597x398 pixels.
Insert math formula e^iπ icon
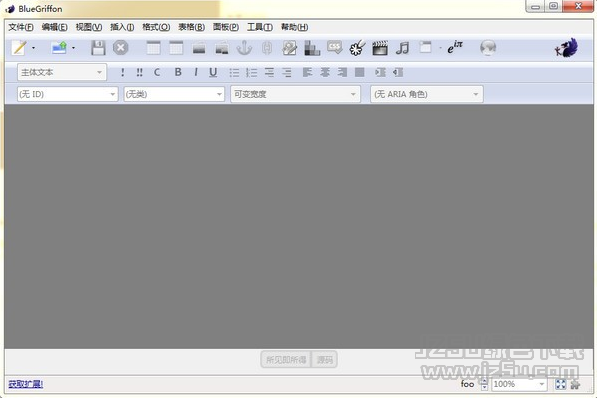point(455,48)
